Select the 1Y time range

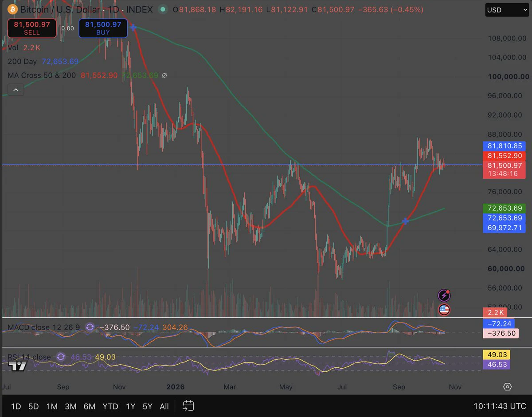coord(130,406)
